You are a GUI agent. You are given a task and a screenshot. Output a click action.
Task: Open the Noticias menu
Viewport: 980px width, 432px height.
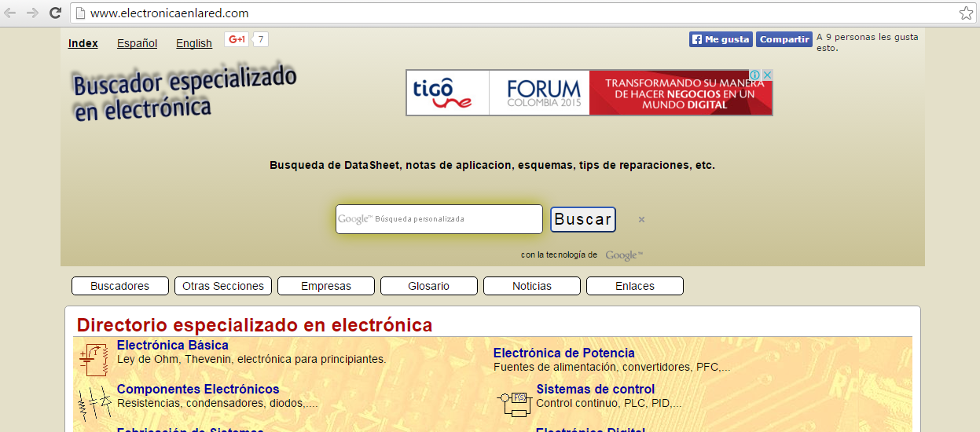532,286
